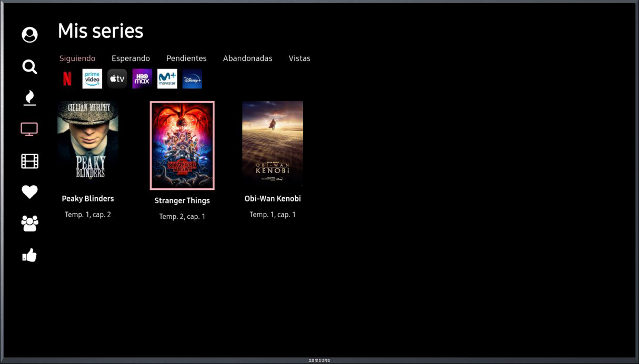Switch to the Esperando tab
The image size is (639, 364).
(x=131, y=58)
